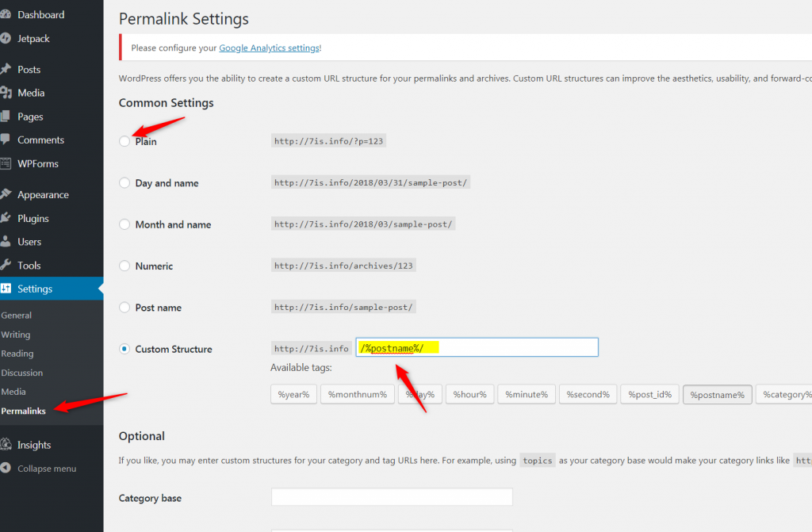Click the Numeric example archives/123 URL

pos(343,266)
